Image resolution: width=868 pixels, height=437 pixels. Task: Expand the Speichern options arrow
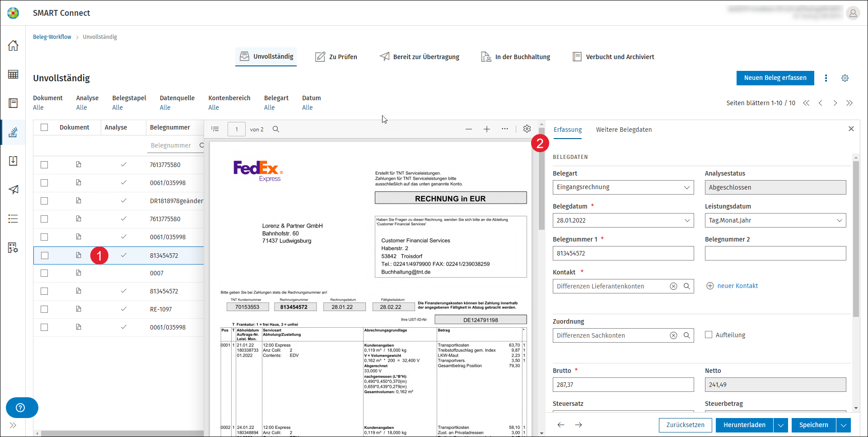[x=844, y=425]
